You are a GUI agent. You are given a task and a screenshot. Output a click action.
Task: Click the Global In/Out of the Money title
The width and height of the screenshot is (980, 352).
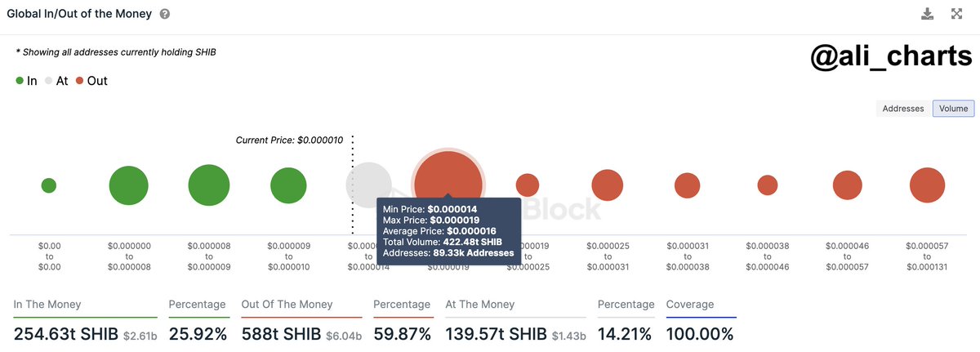click(78, 15)
